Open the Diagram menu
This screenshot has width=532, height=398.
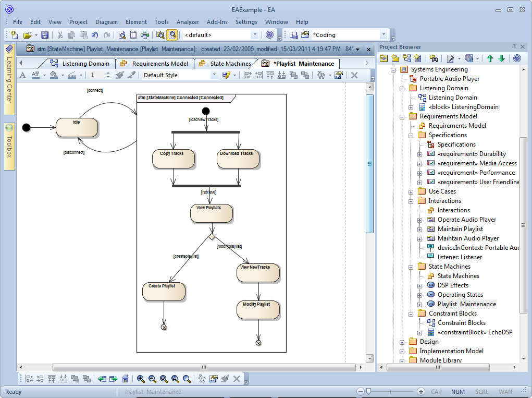coord(106,22)
